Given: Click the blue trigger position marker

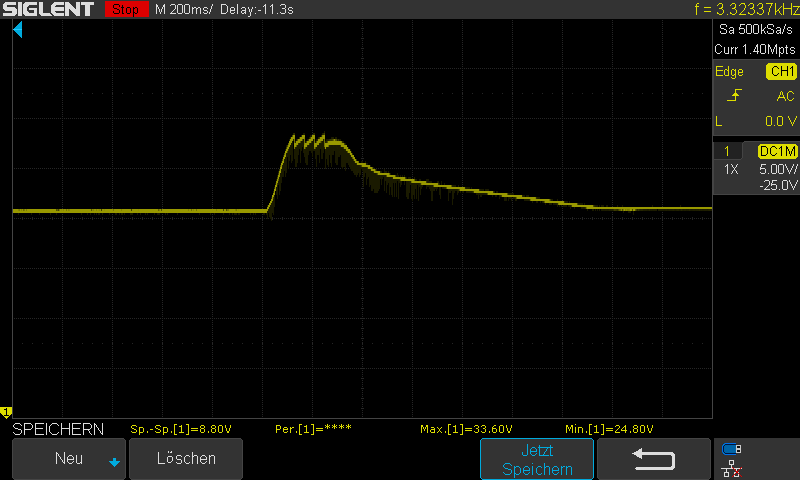Looking at the screenshot, I should pyautogui.click(x=18, y=30).
